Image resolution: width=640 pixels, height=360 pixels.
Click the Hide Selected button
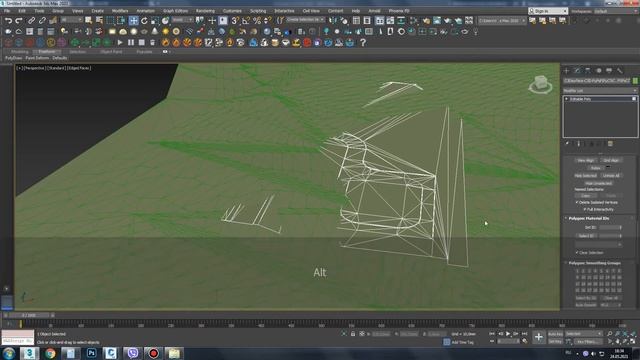[x=586, y=176]
